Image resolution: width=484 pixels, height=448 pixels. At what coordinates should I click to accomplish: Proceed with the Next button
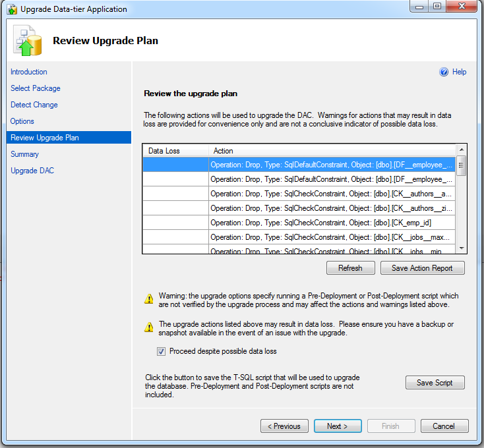[338, 426]
